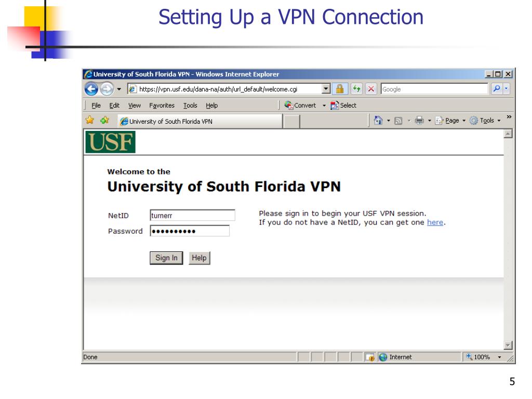Click the Google search box
This screenshot has height=399, width=532.
click(x=434, y=89)
